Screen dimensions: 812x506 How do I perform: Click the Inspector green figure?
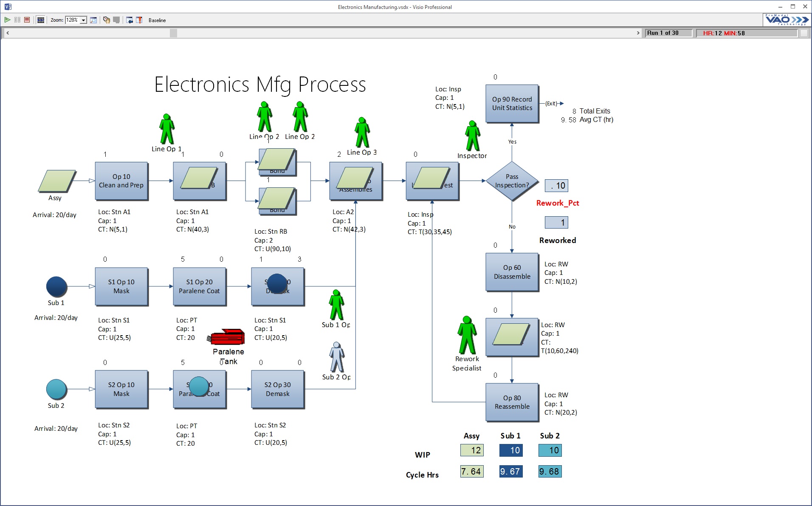[x=472, y=136]
